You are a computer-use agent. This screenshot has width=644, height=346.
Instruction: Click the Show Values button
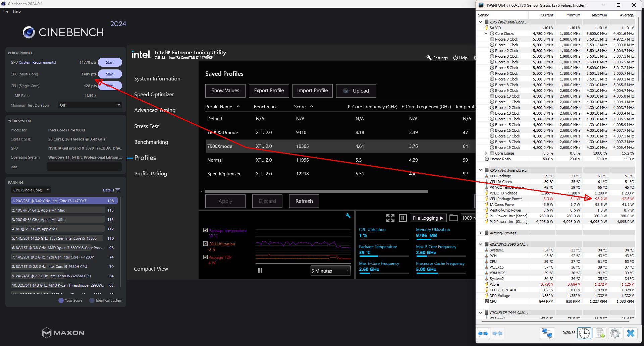pos(225,91)
